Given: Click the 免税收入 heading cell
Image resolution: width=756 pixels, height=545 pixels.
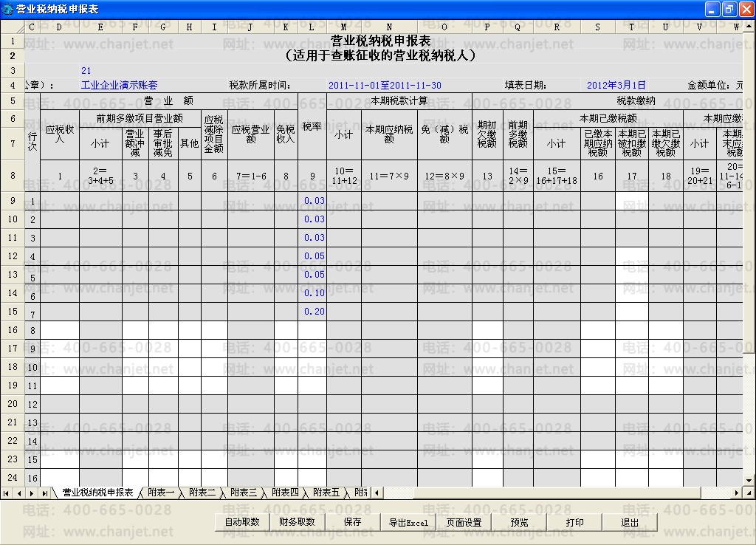Looking at the screenshot, I should coord(286,134).
